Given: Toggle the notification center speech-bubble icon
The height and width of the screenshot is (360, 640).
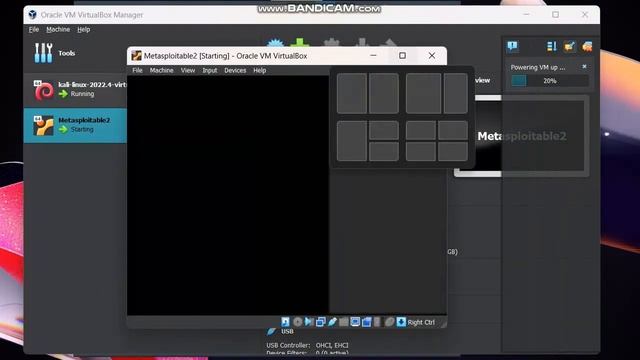Looking at the screenshot, I should [x=513, y=47].
